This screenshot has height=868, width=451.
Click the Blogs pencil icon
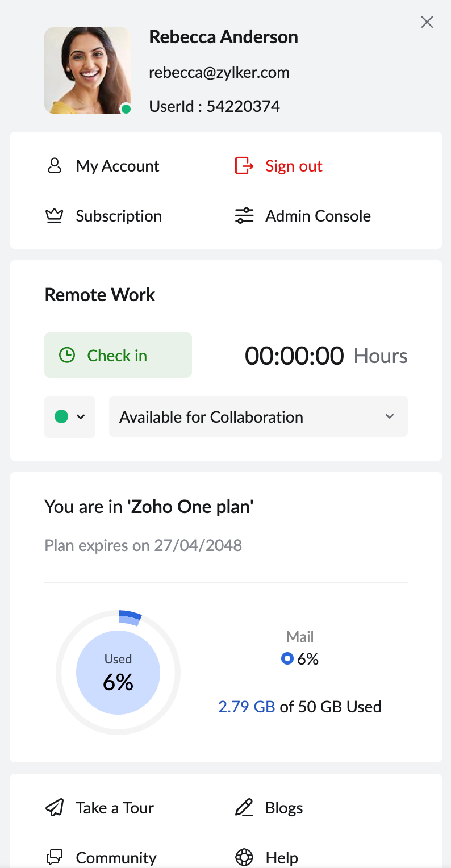click(244, 808)
